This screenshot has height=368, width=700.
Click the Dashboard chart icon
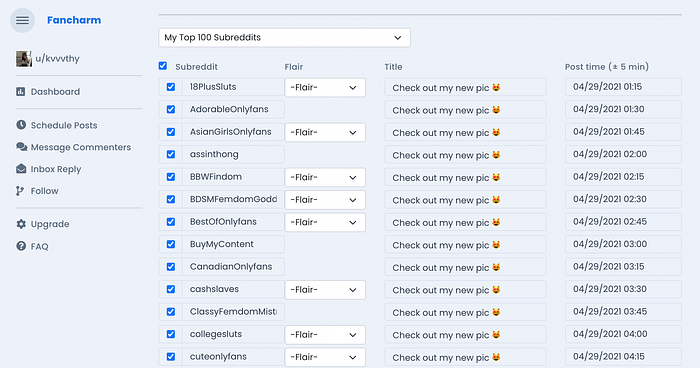21,92
